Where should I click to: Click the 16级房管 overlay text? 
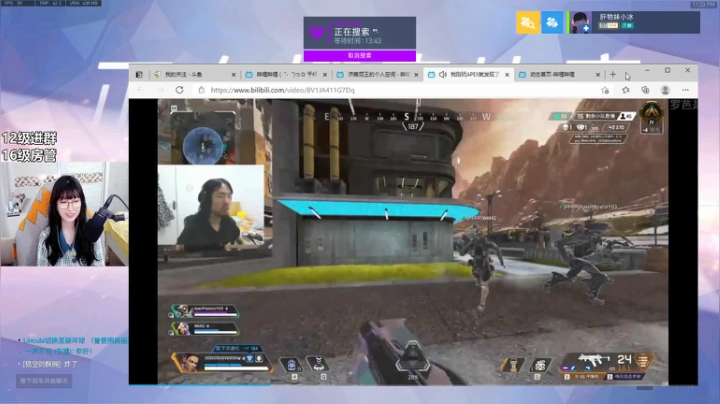(29, 155)
